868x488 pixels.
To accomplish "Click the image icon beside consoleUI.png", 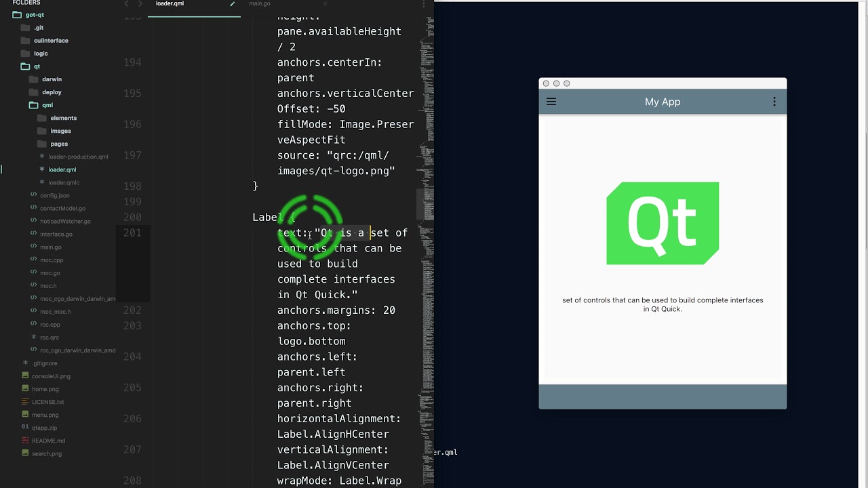I will tap(25, 375).
